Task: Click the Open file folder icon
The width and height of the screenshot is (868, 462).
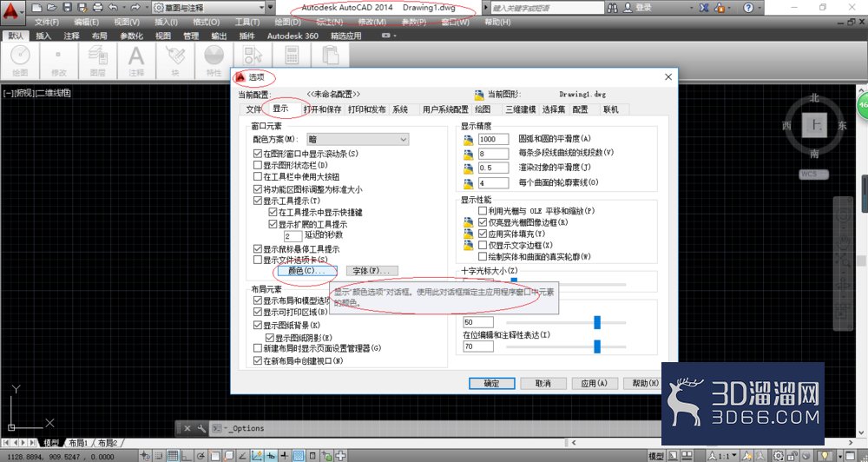Action: pos(51,8)
